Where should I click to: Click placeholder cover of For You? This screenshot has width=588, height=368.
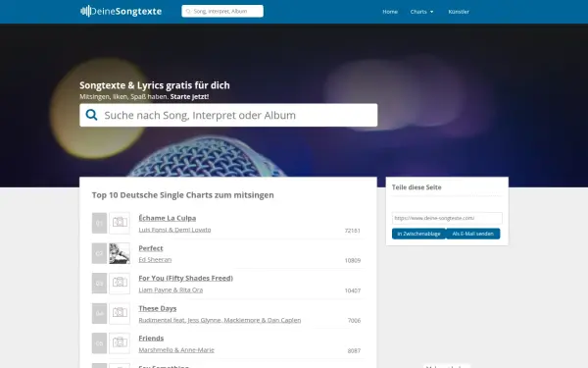[120, 284]
